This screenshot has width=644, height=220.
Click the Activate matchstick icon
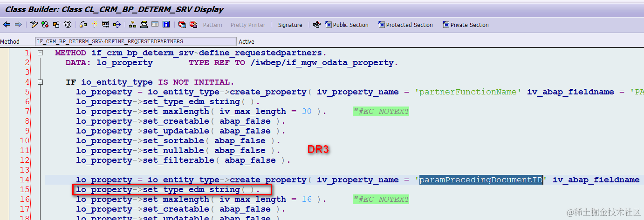click(x=94, y=25)
